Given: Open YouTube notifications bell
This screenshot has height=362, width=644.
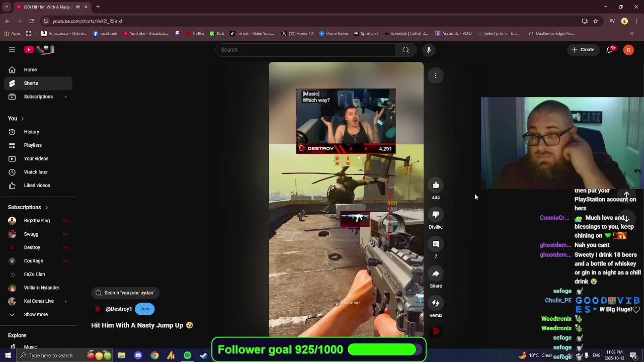Looking at the screenshot, I should [x=609, y=50].
